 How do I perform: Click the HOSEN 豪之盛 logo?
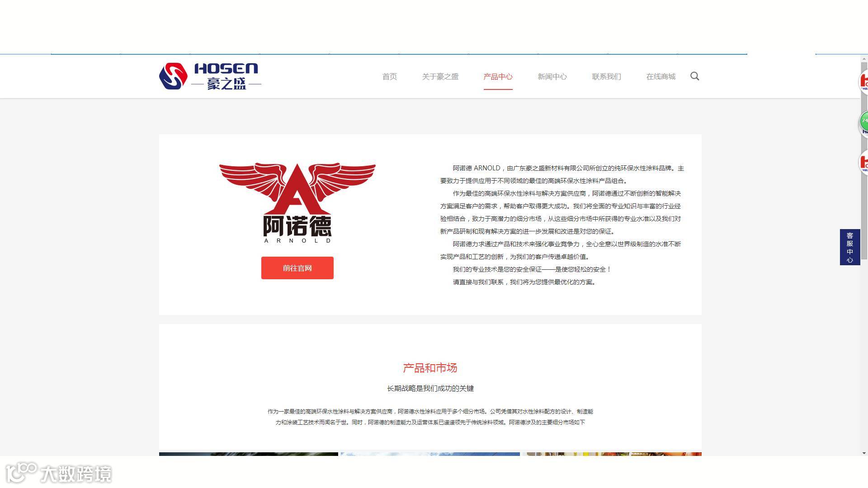[210, 76]
